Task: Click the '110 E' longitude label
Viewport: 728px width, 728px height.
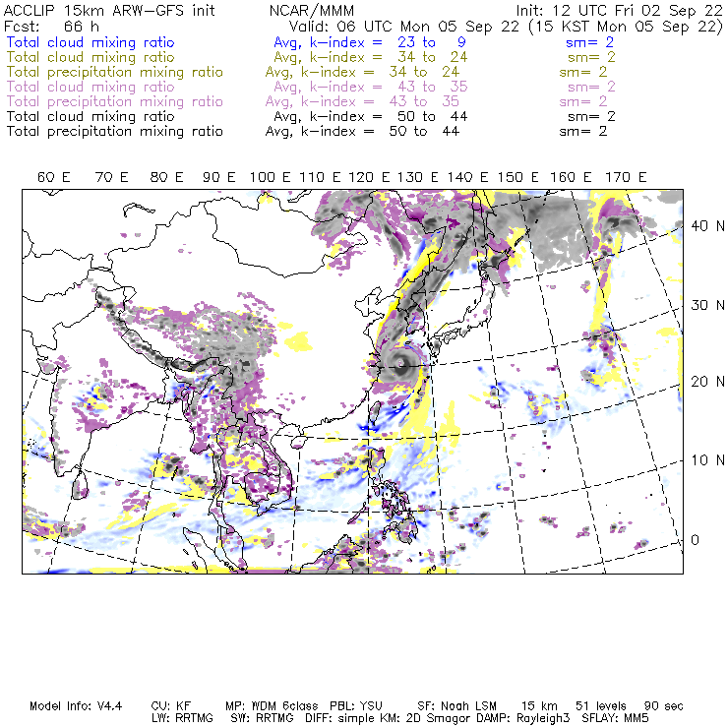Action: pos(320,177)
